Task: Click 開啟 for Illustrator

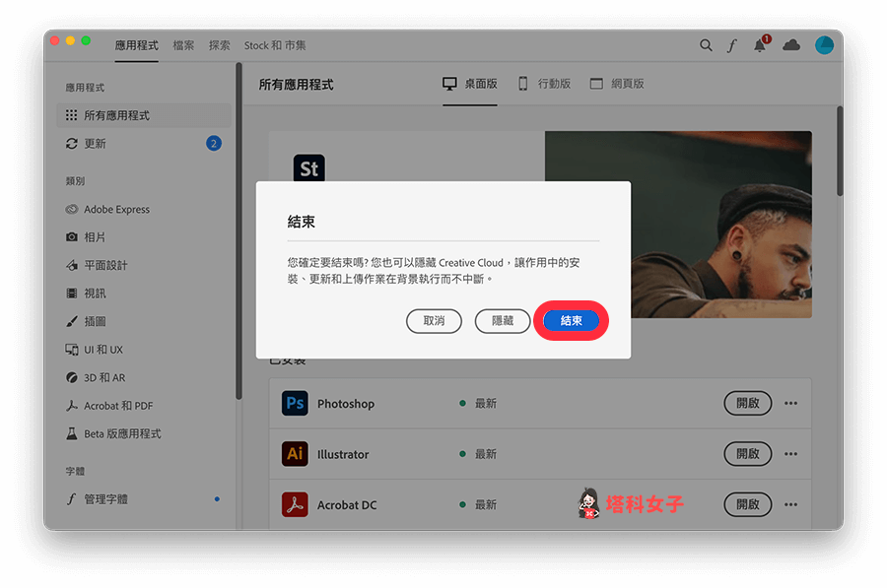Action: tap(748, 454)
